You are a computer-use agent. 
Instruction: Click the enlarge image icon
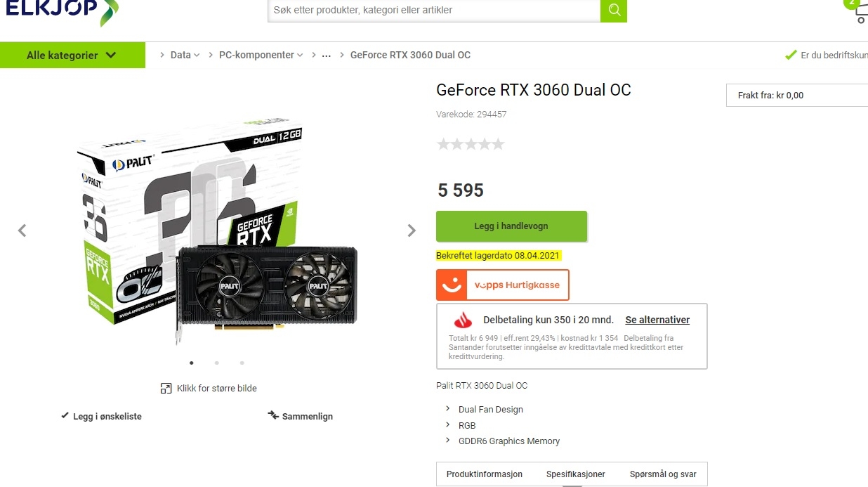coord(166,388)
